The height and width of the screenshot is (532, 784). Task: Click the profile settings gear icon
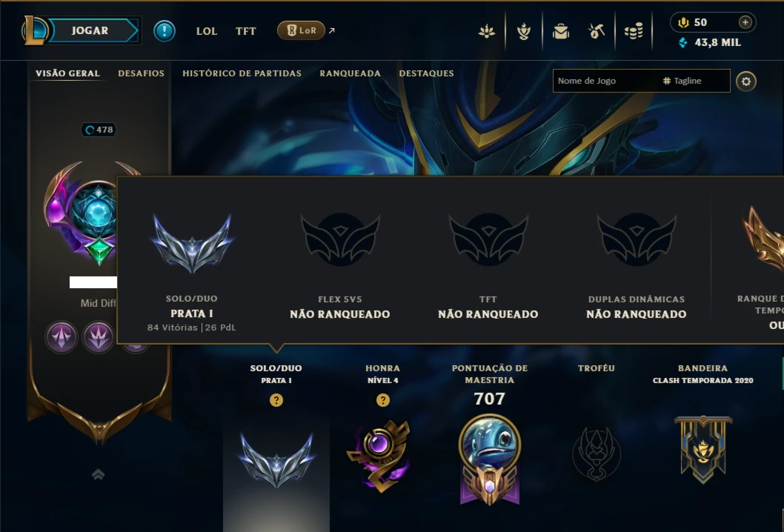point(746,81)
